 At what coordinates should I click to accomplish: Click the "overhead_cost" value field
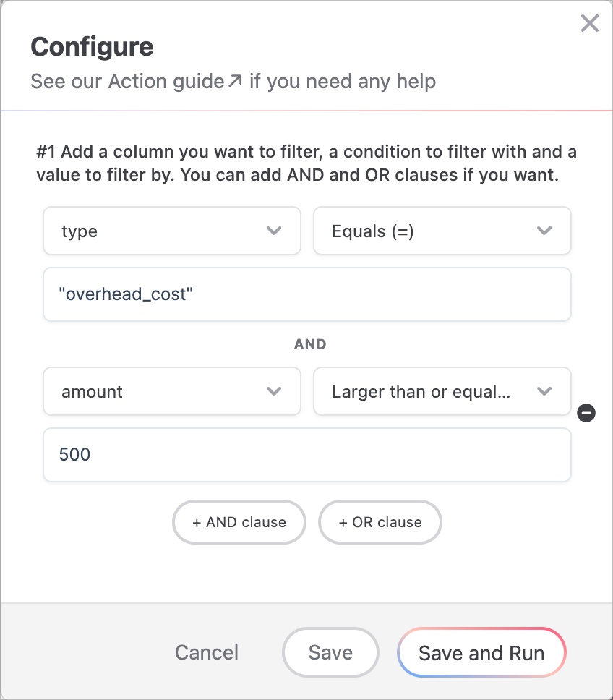coord(307,294)
